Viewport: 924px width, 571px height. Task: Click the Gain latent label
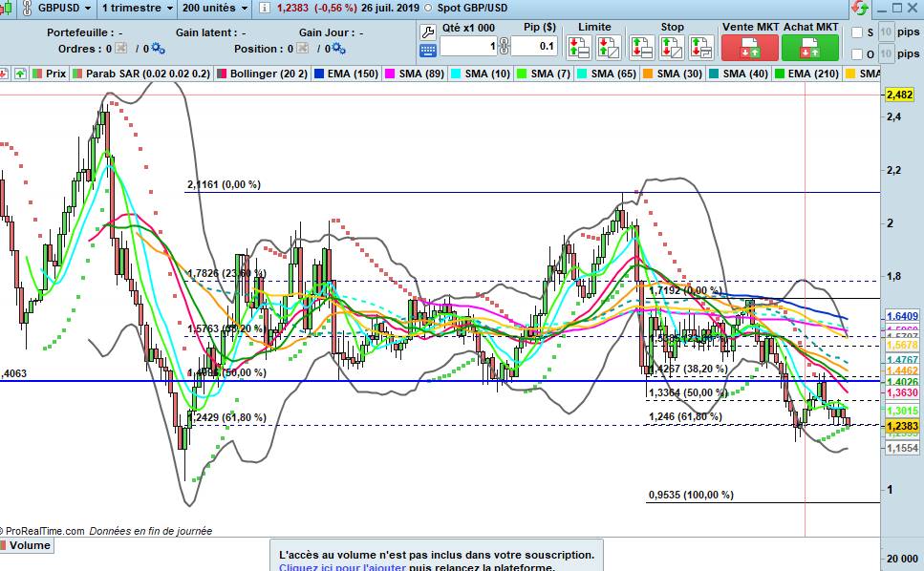[211, 33]
